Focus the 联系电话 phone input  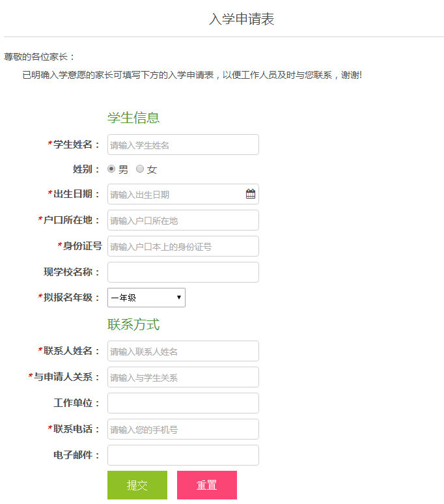click(183, 429)
